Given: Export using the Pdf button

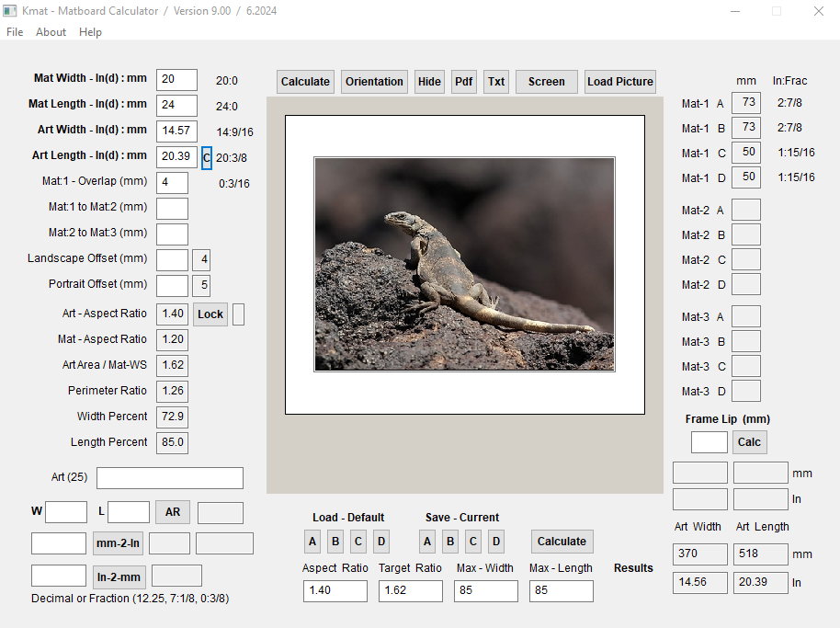Looking at the screenshot, I should tap(464, 82).
